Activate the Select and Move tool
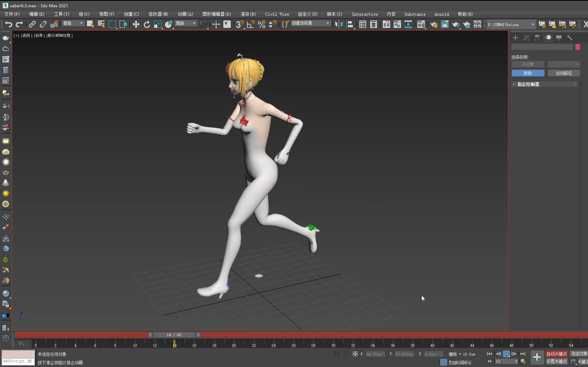The image size is (588, 367). point(136,24)
